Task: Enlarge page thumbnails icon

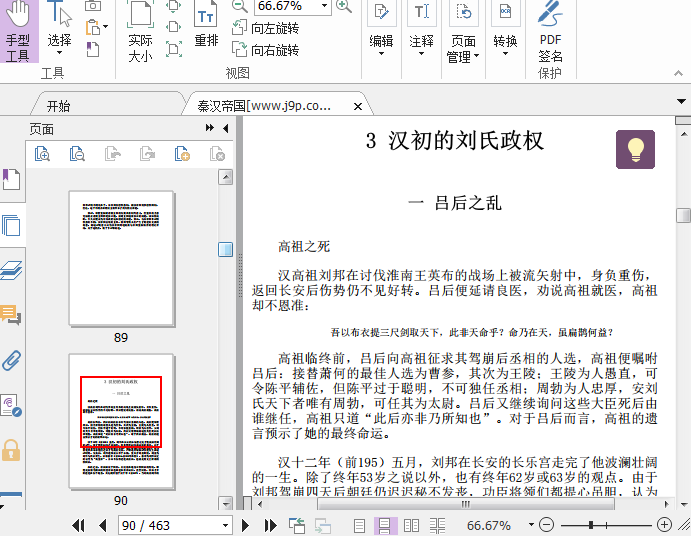Action: tap(42, 154)
